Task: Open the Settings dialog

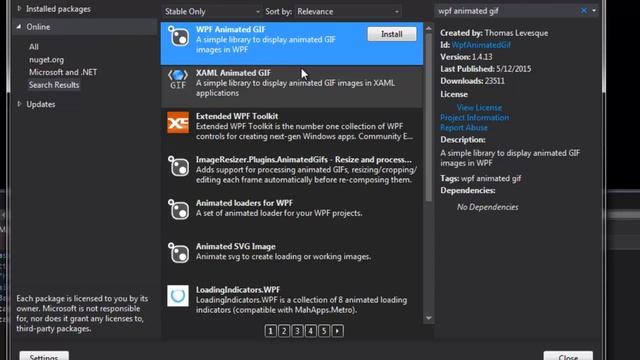Action: coord(44,356)
